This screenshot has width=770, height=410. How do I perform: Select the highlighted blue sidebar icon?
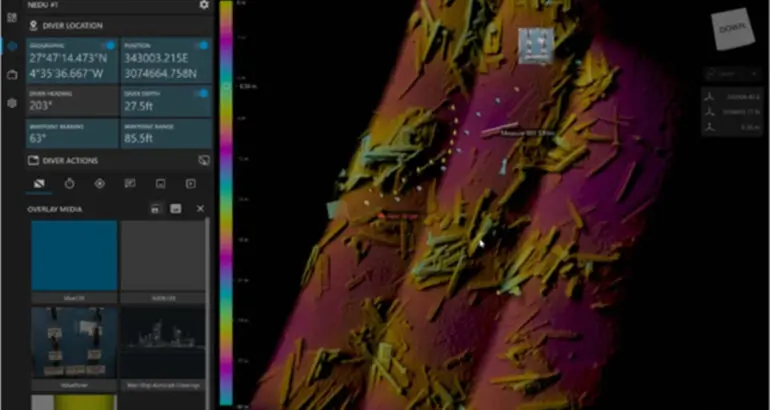click(11, 46)
